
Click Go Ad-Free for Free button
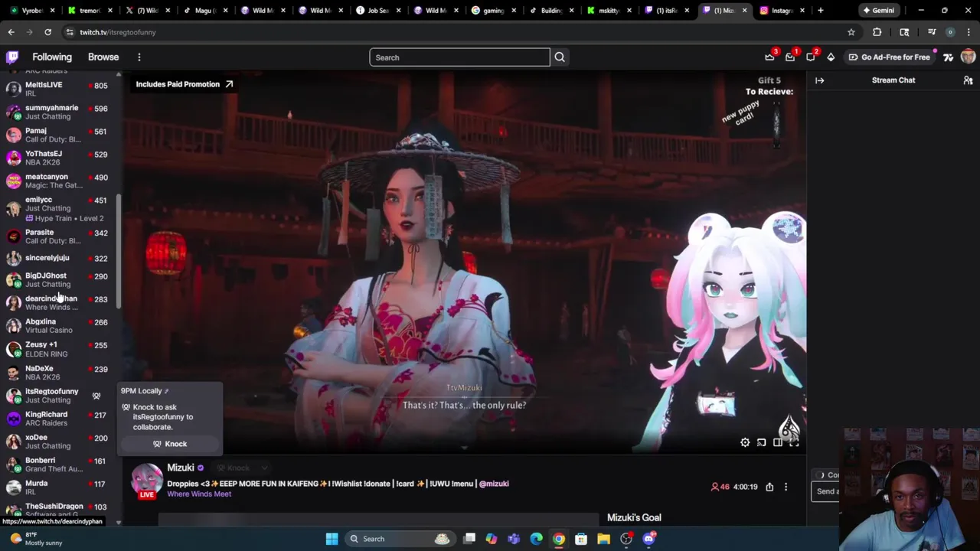pos(889,57)
